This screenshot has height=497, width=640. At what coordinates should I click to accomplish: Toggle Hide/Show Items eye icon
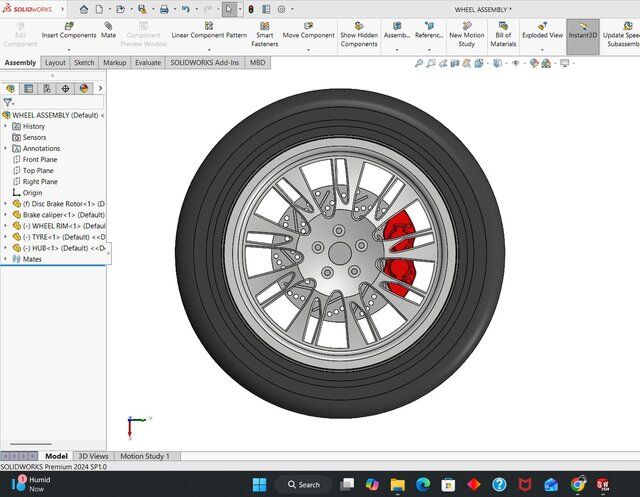click(516, 63)
